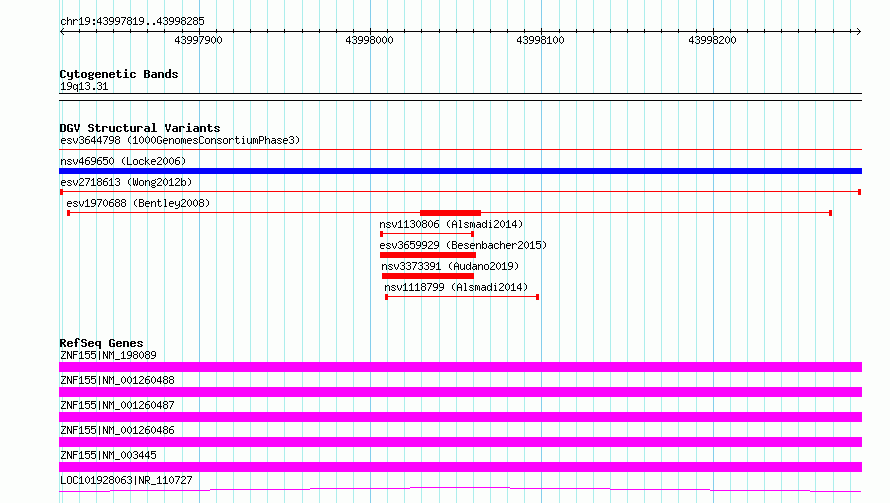Screen dimensions: 890x503
Task: Click the RefSeq Genes track title
Action: pyautogui.click(x=101, y=343)
